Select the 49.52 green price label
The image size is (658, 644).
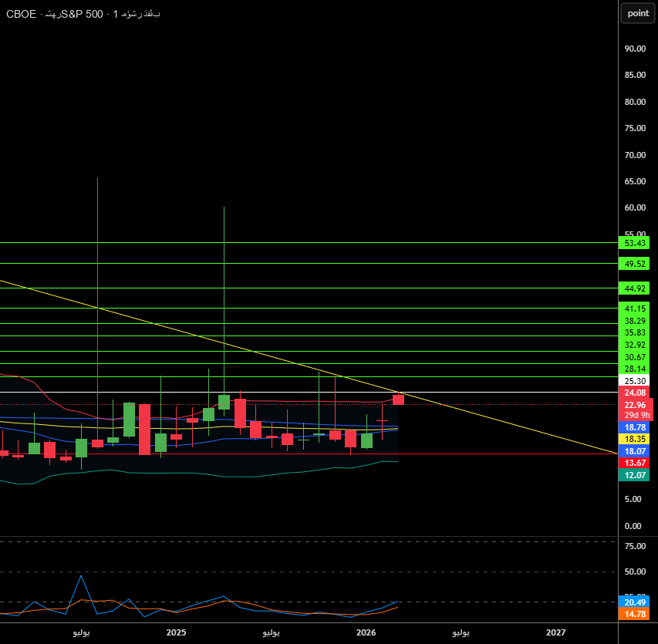coord(635,264)
